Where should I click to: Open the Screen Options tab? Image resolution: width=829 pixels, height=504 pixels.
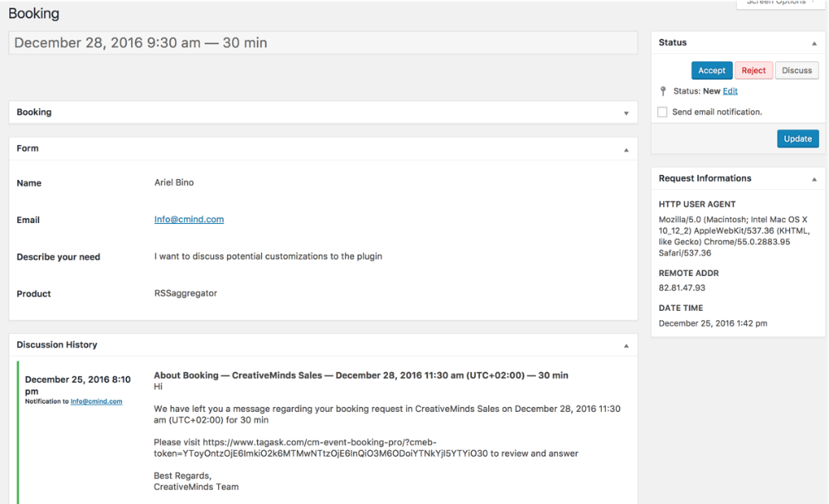tap(780, 3)
